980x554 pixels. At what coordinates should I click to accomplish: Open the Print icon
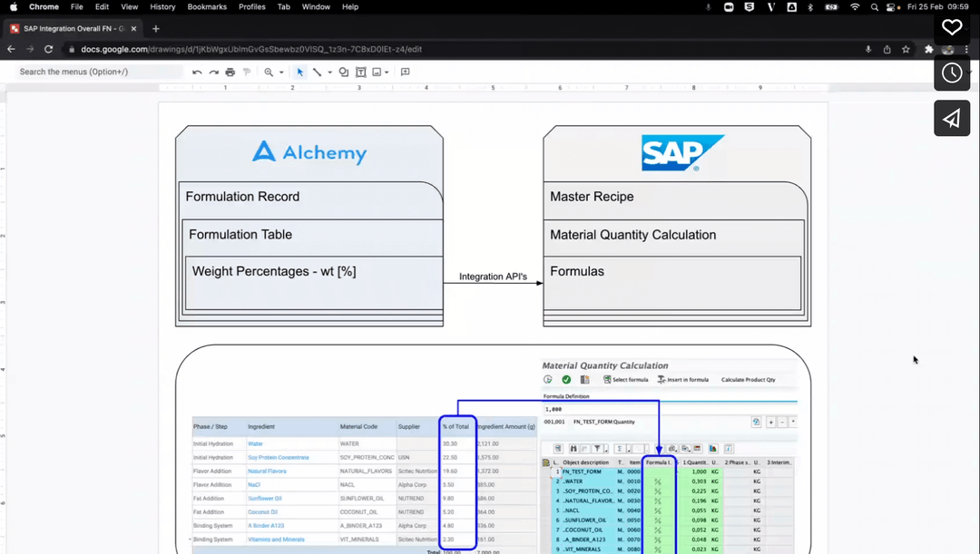tap(230, 72)
